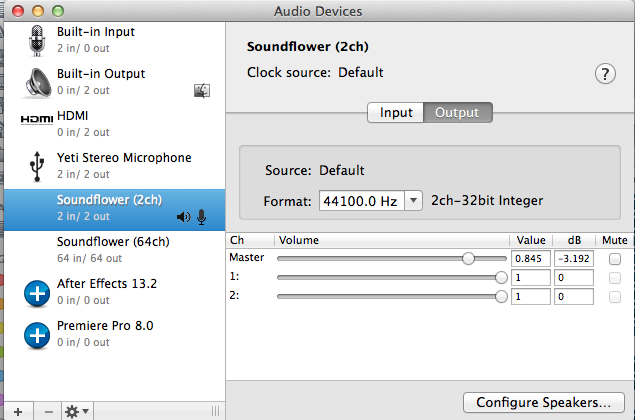The height and width of the screenshot is (420, 635).
Task: Select Yeti Stereo Microphone device
Action: tap(115, 166)
